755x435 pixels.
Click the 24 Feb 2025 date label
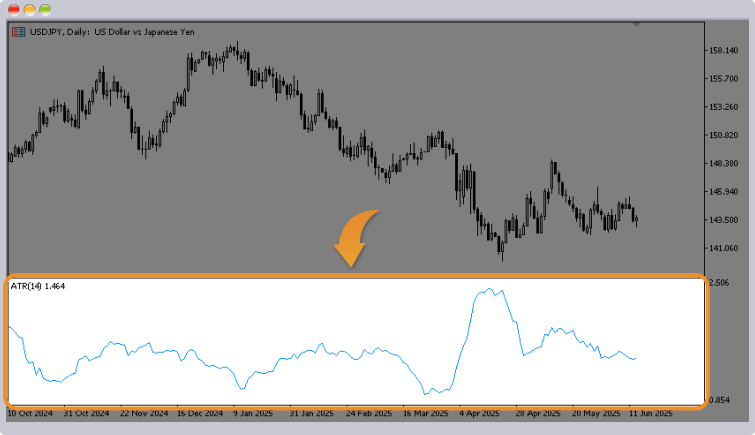pos(368,412)
